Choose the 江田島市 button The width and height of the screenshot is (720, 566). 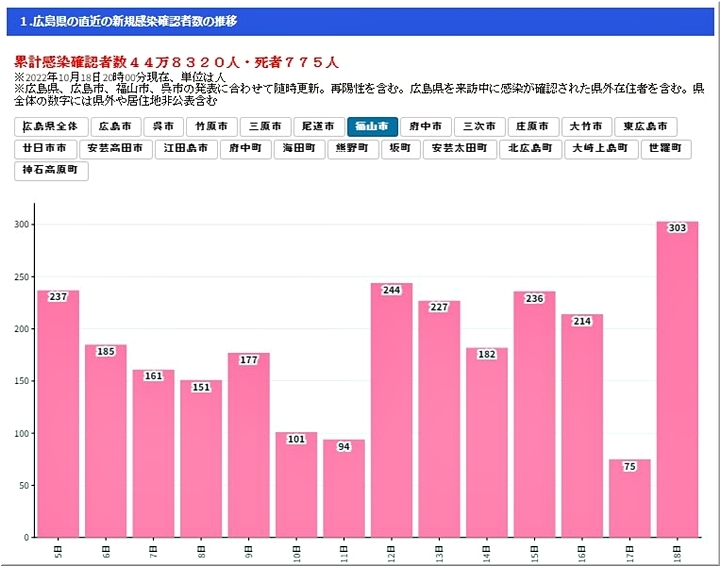[186, 149]
